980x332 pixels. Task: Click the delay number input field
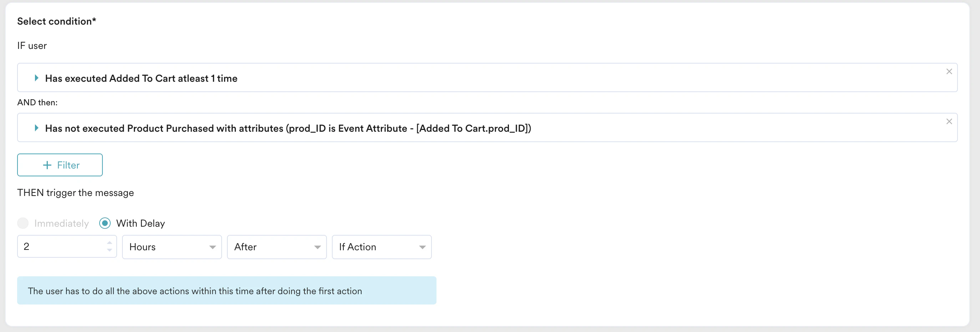pos(61,247)
